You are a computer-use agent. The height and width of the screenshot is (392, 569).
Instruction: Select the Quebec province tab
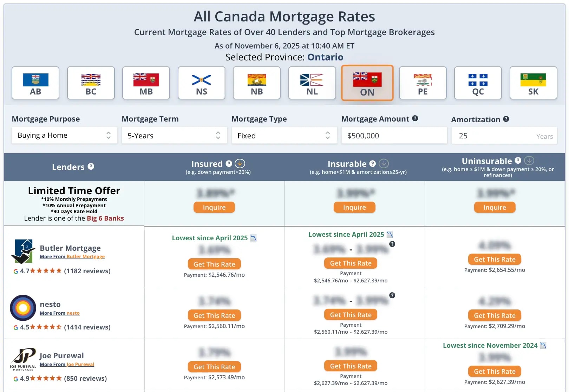[478, 83]
